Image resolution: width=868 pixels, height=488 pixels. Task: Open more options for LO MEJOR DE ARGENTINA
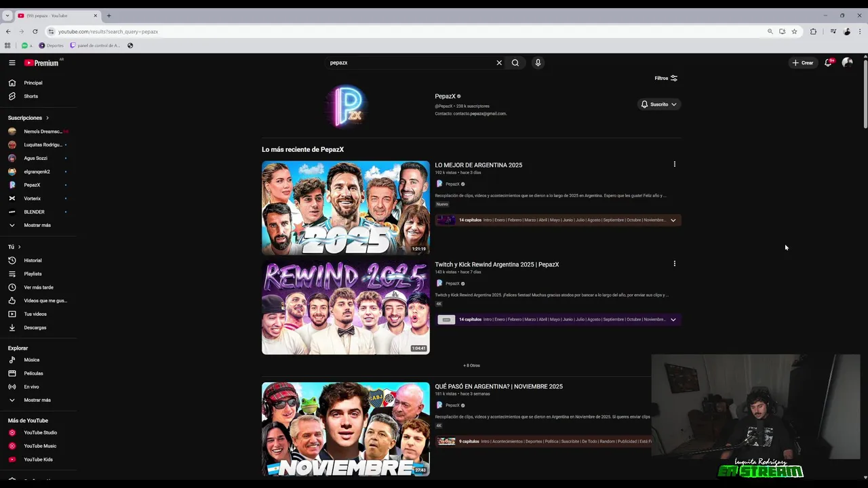(x=674, y=164)
